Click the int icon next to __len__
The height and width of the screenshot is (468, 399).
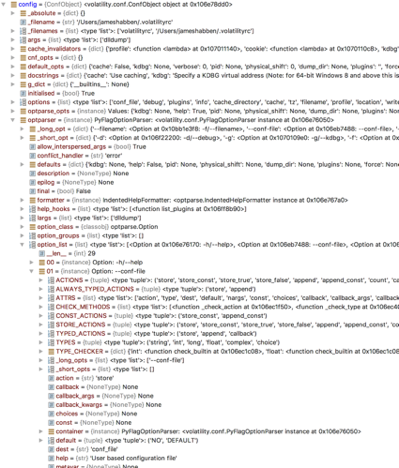42,253
